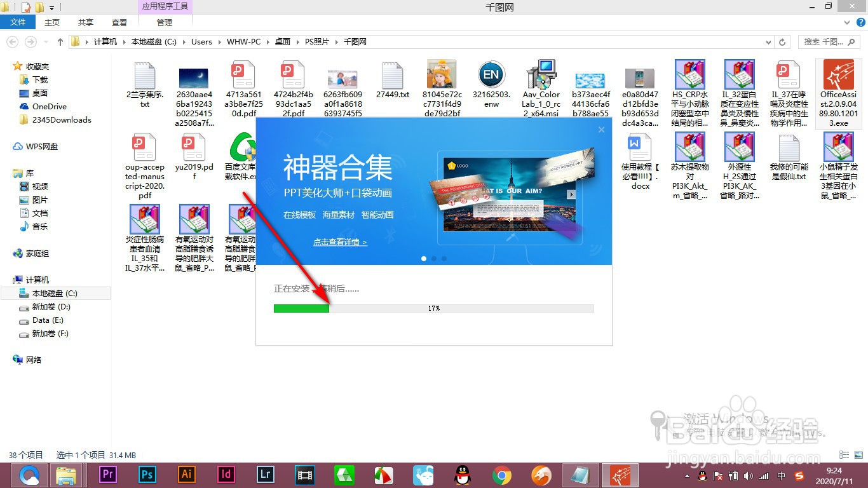Select the 小鼠精子发生相关蛋白 document file

[x=839, y=166]
